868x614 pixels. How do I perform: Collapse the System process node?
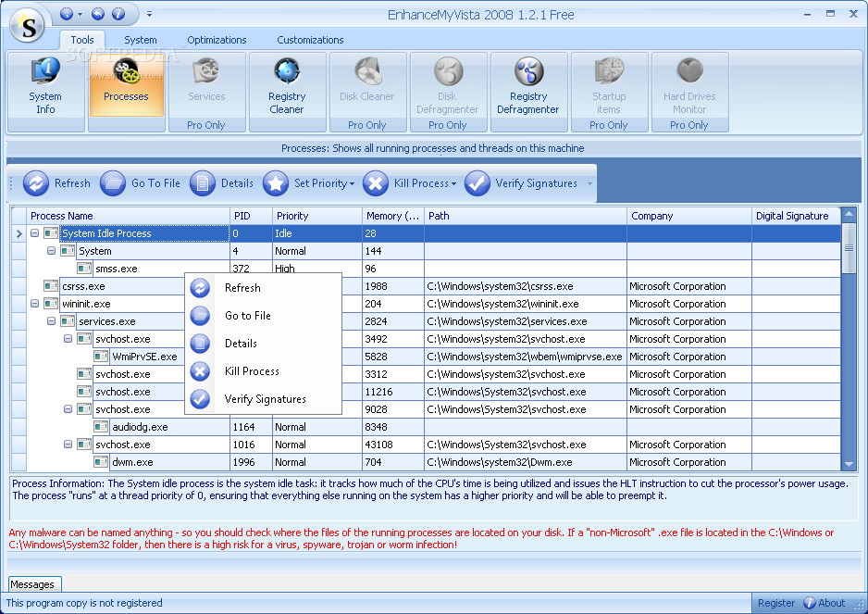pyautogui.click(x=51, y=251)
